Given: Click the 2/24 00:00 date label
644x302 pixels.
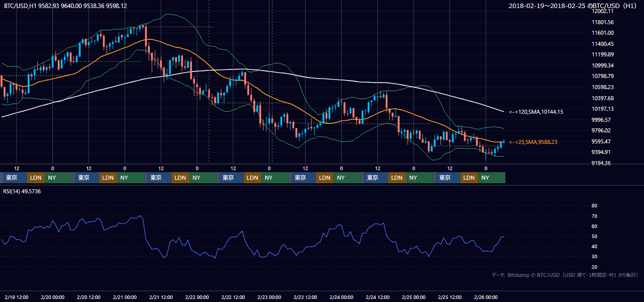Looking at the screenshot, I should (341, 297).
